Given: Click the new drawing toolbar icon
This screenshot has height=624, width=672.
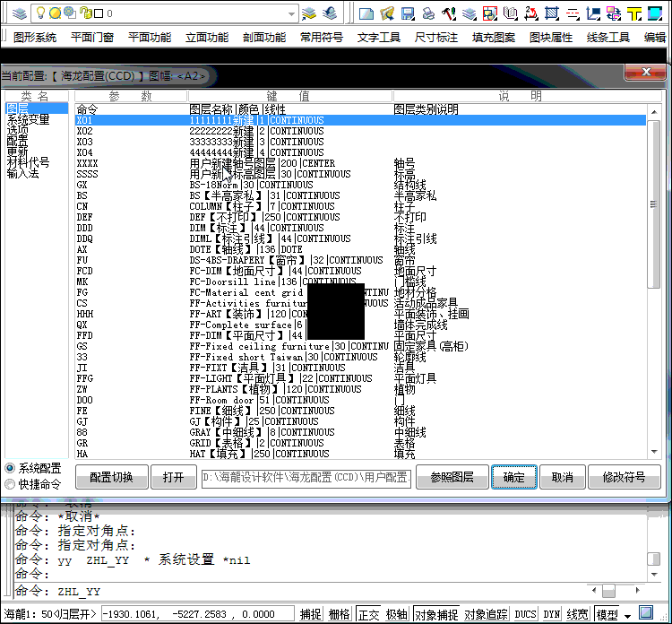Looking at the screenshot, I should click(x=366, y=14).
